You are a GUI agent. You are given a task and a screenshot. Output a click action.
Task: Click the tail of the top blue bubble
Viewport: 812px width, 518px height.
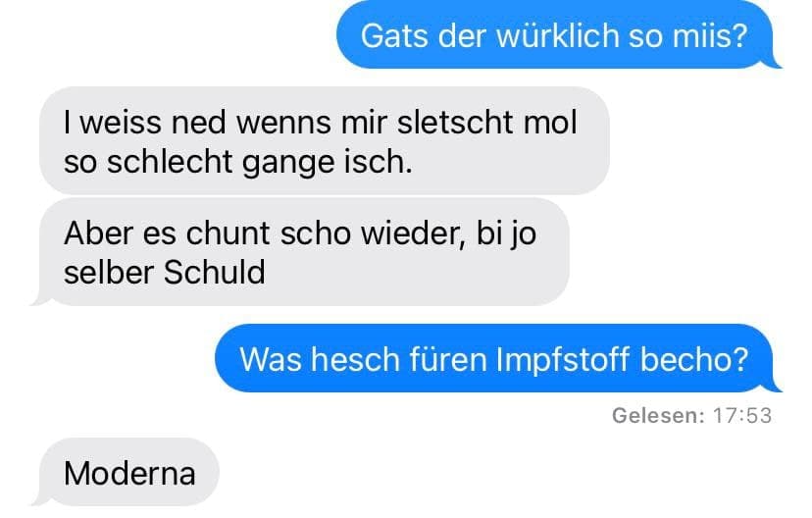click(x=774, y=62)
